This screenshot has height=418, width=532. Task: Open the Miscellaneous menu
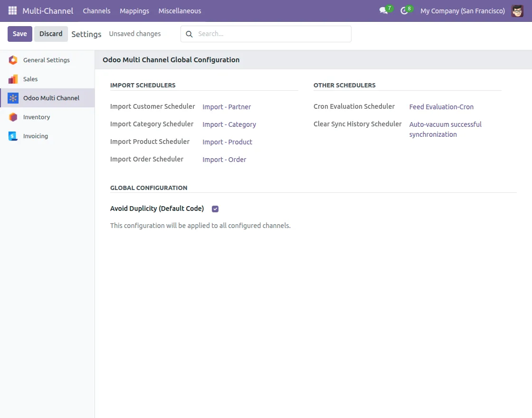[x=180, y=10]
